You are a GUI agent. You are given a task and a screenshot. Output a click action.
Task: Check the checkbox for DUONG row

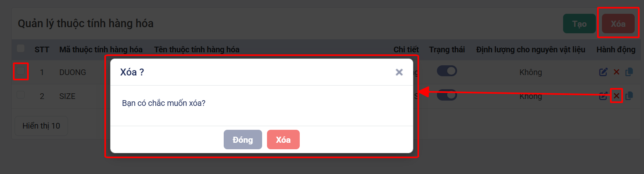pos(21,71)
